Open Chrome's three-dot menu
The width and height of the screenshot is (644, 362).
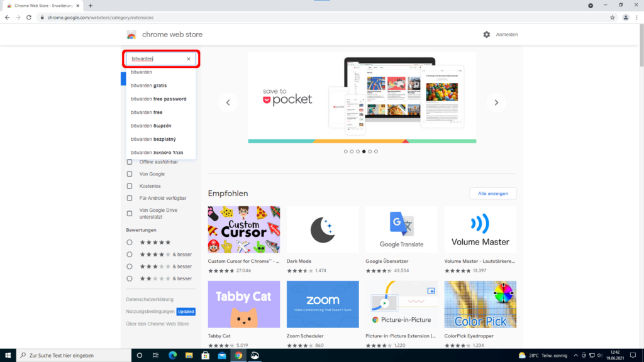pos(636,18)
